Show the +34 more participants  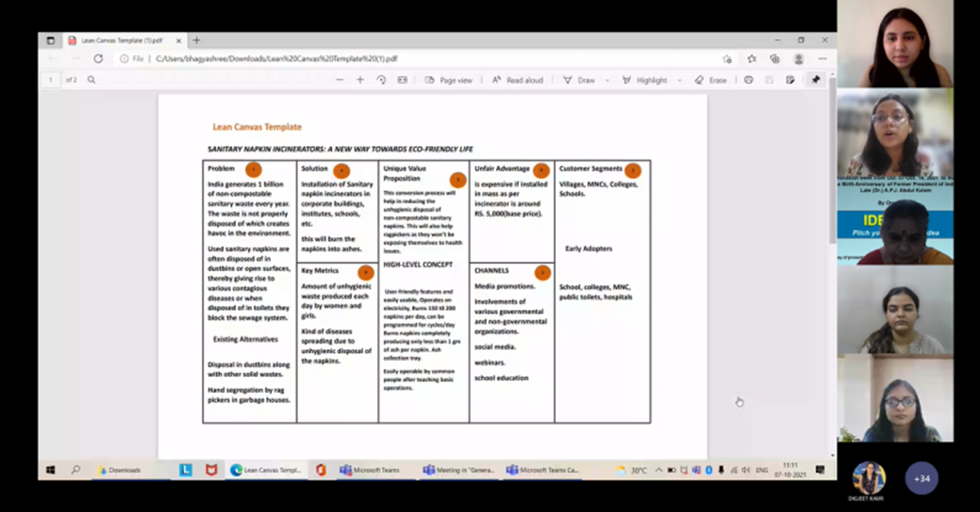pos(921,479)
